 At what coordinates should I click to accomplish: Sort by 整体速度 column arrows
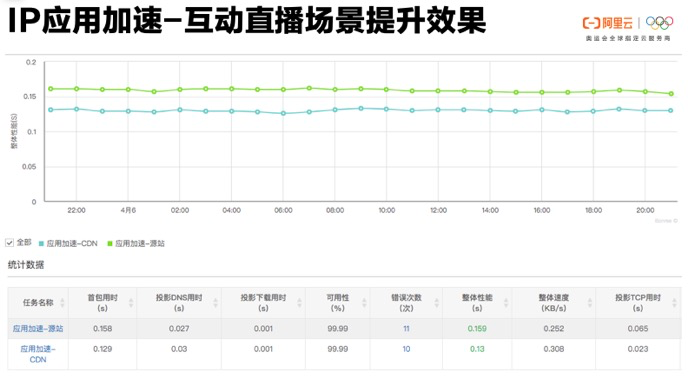[x=590, y=303]
